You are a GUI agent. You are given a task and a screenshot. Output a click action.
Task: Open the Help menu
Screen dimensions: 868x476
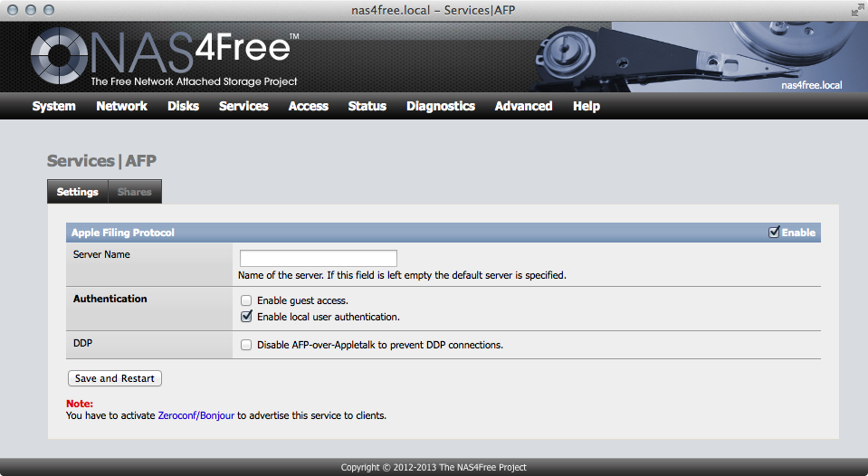point(587,106)
